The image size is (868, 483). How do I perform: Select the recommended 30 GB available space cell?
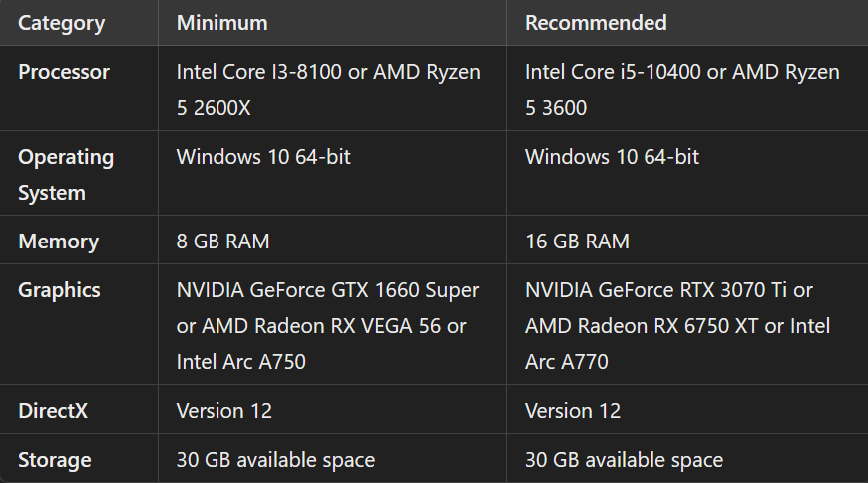pos(624,460)
